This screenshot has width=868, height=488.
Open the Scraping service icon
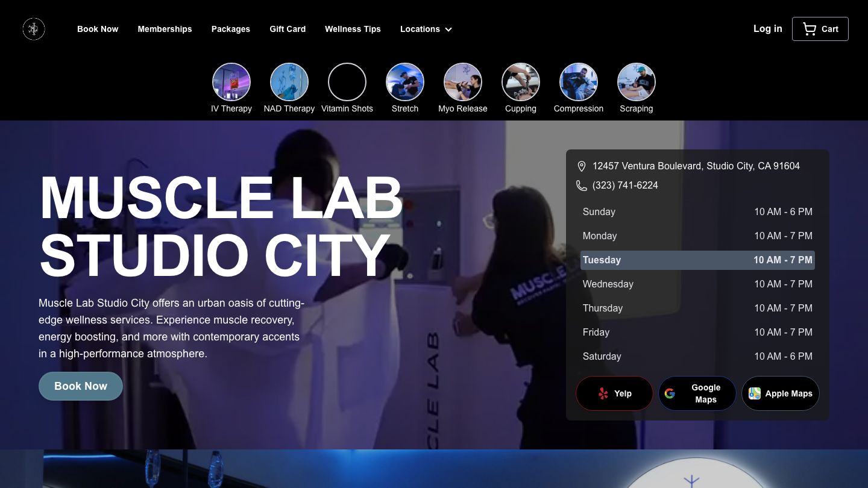[637, 82]
